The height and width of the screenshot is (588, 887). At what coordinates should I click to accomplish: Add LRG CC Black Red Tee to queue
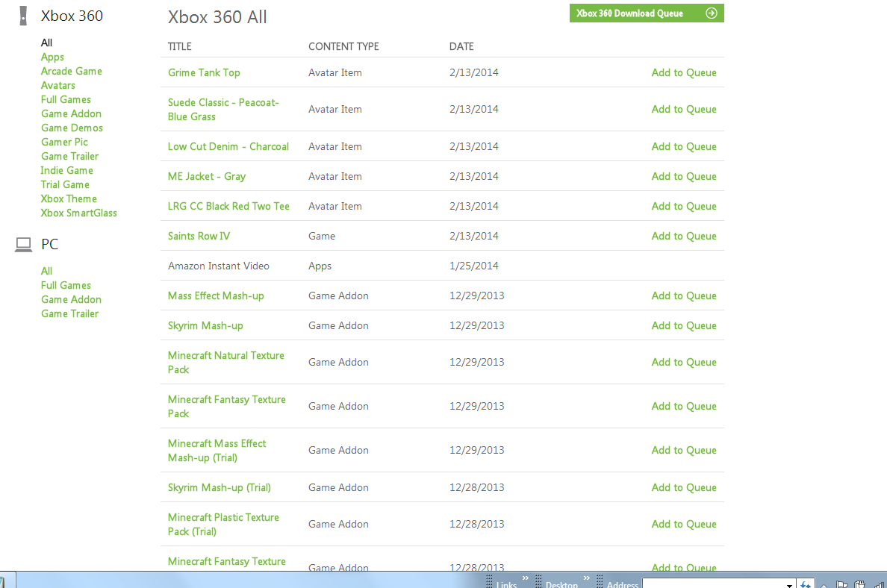tap(684, 207)
